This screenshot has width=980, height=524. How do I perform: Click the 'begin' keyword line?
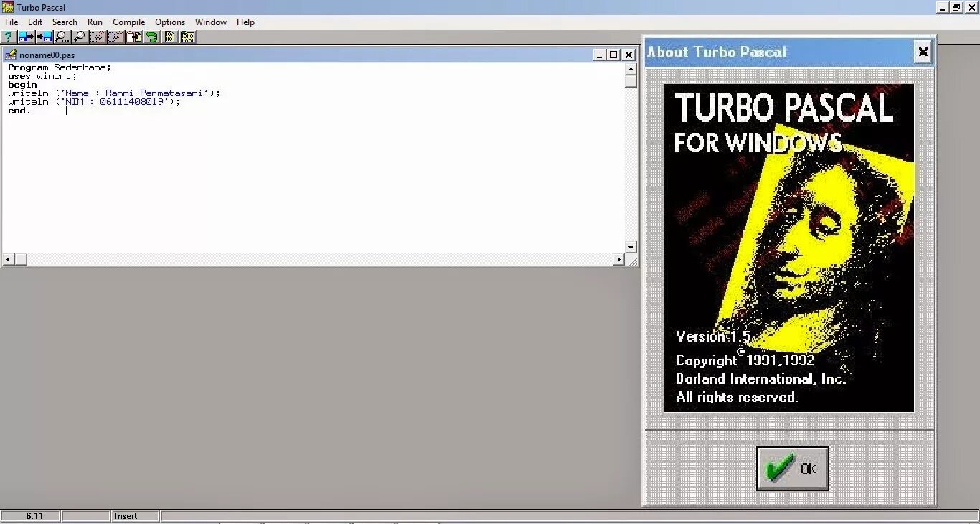22,85
